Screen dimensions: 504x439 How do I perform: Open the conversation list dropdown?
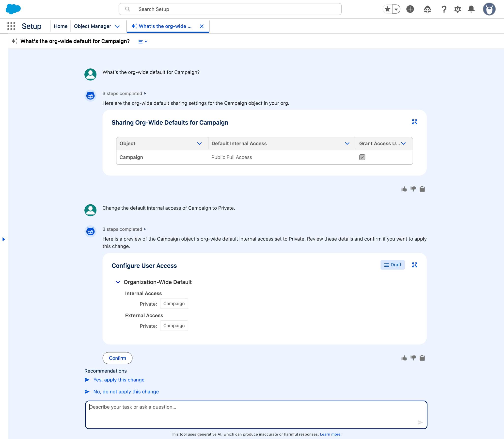pos(142,42)
